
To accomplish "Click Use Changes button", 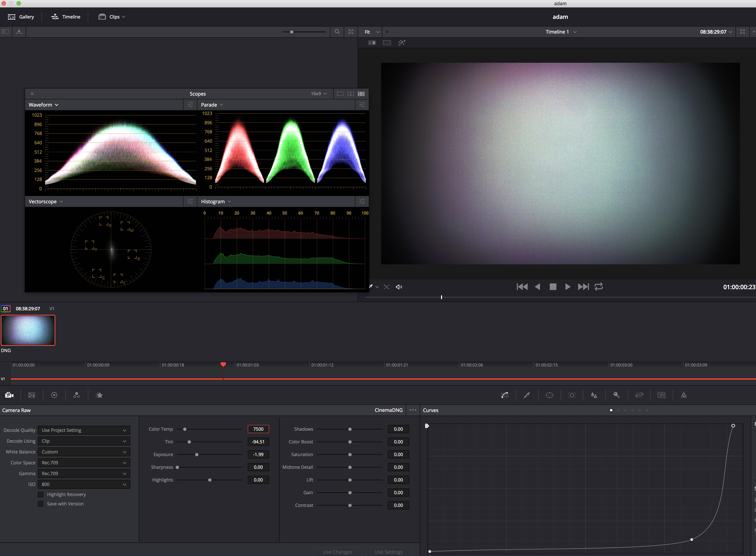I will (337, 552).
